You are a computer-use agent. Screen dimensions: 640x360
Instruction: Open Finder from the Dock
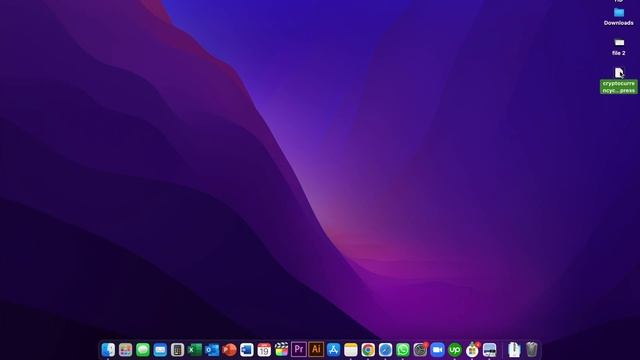pyautogui.click(x=108, y=350)
